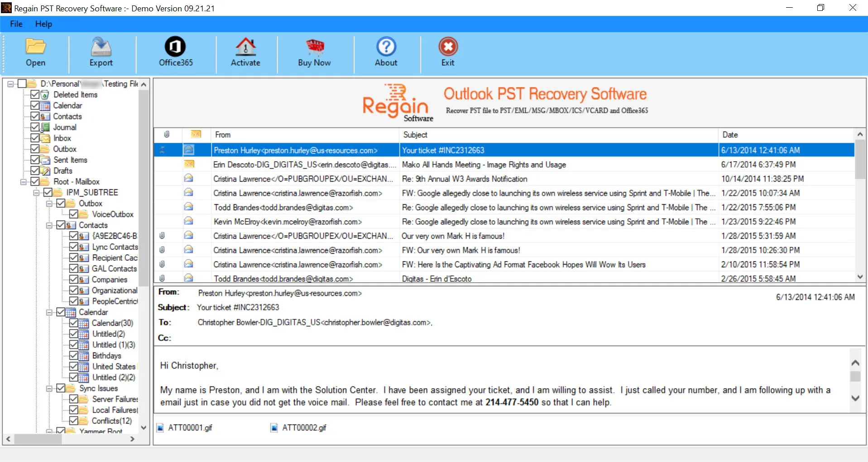The width and height of the screenshot is (868, 462).
Task: Open the Help menu
Action: [x=43, y=24]
